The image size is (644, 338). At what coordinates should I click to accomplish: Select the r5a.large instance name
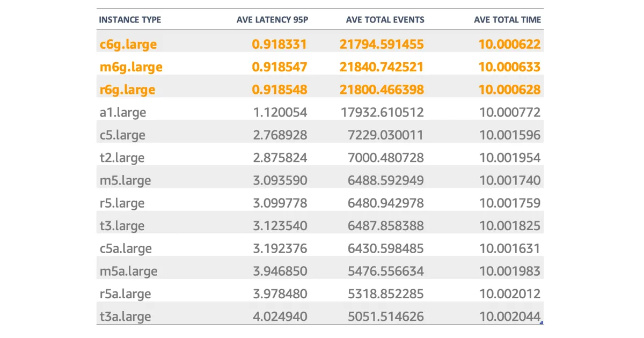(x=125, y=294)
